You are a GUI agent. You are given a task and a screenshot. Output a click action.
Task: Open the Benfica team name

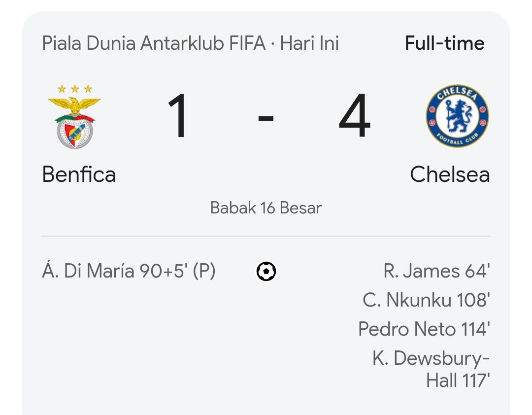click(x=79, y=174)
